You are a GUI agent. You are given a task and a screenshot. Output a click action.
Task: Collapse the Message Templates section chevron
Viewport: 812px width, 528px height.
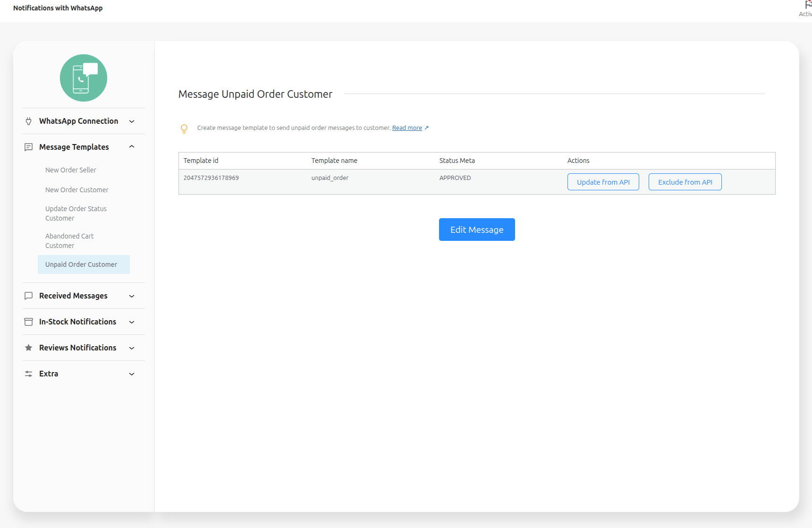[x=132, y=147]
